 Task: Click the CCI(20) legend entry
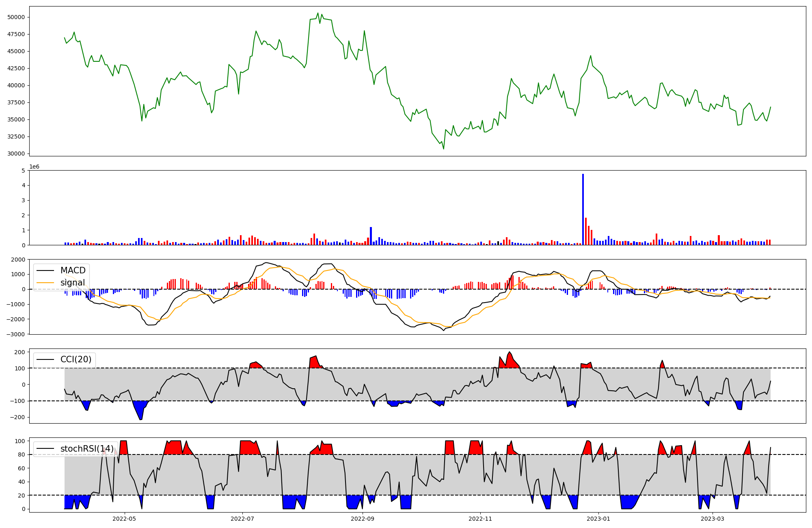tap(76, 359)
